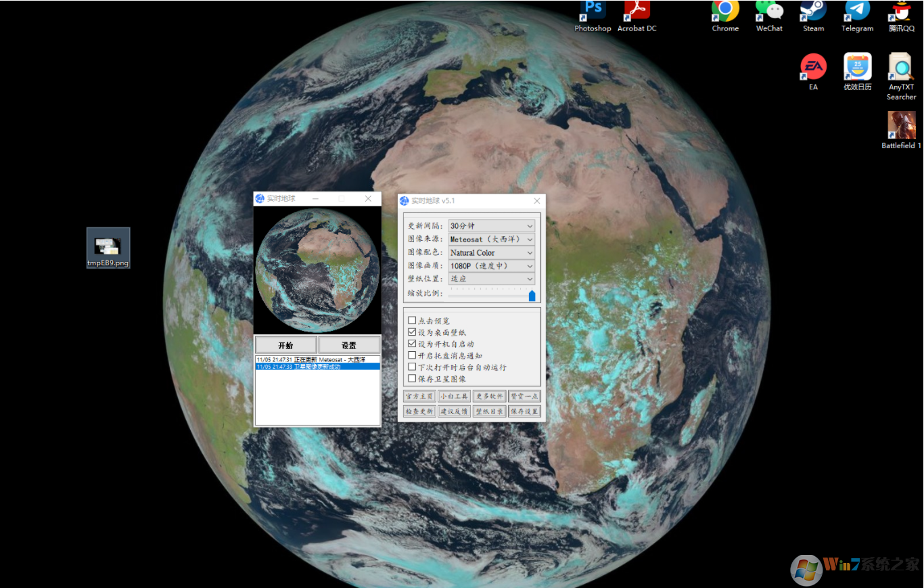The image size is (924, 588).
Task: Uncheck 设为桌面壁纸
Action: coord(411,332)
